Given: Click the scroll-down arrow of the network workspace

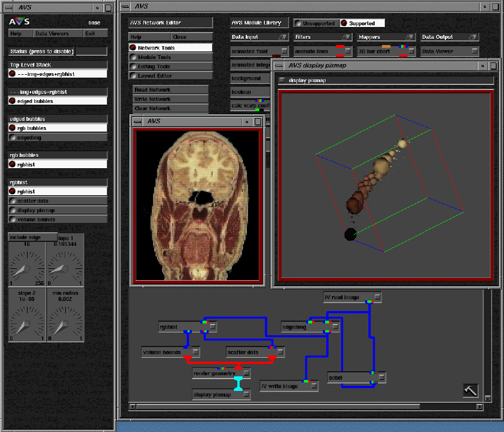Looking at the screenshot, I should click(x=487, y=398).
